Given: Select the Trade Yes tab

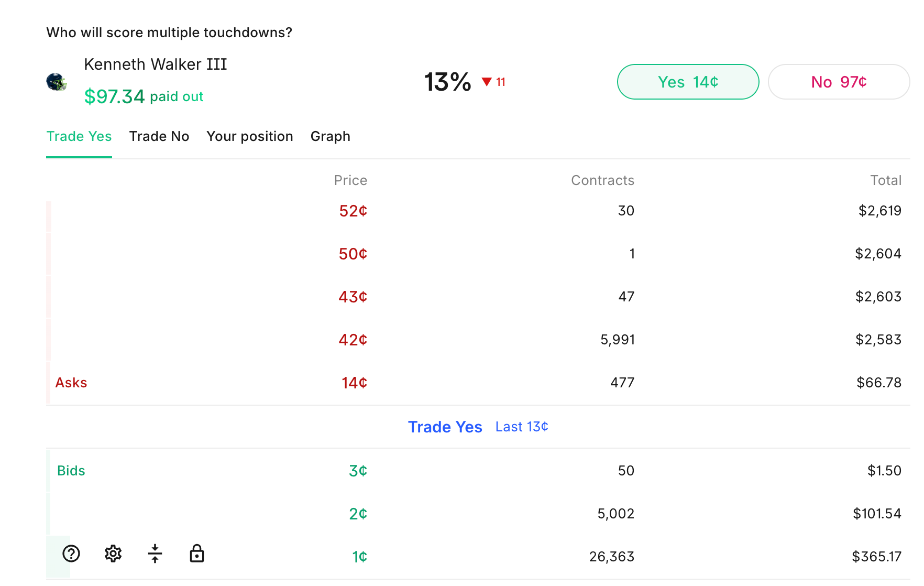Looking at the screenshot, I should point(79,136).
